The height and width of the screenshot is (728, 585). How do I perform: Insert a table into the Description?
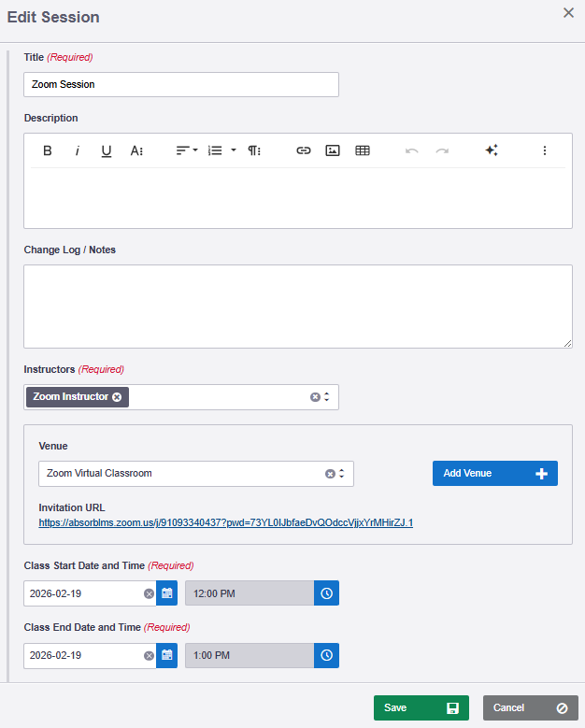(363, 150)
